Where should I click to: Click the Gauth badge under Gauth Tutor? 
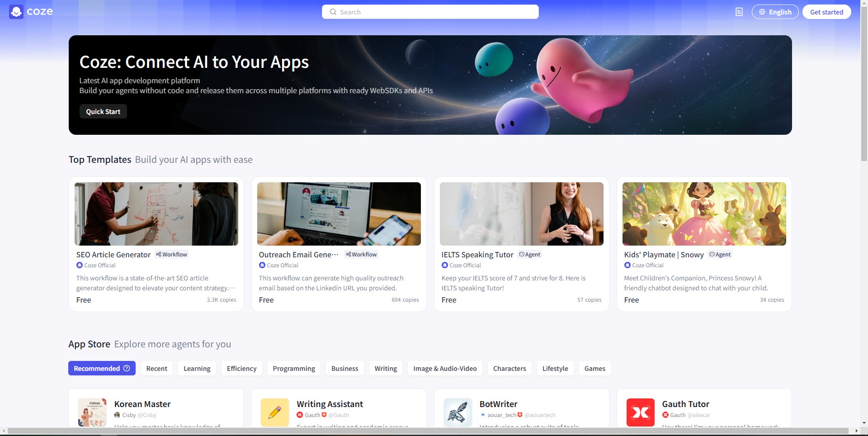(665, 415)
